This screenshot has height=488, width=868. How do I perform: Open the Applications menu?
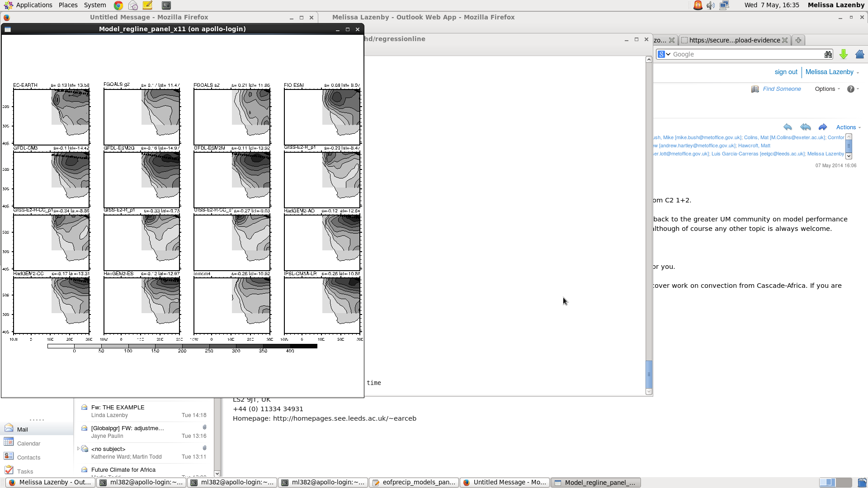click(28, 5)
